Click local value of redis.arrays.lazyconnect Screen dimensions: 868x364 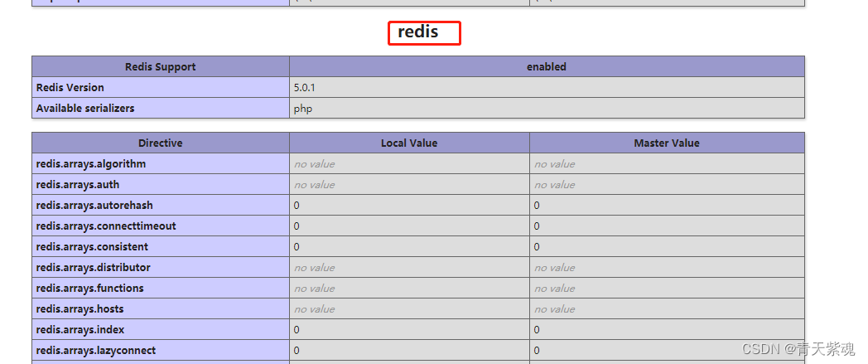click(297, 350)
